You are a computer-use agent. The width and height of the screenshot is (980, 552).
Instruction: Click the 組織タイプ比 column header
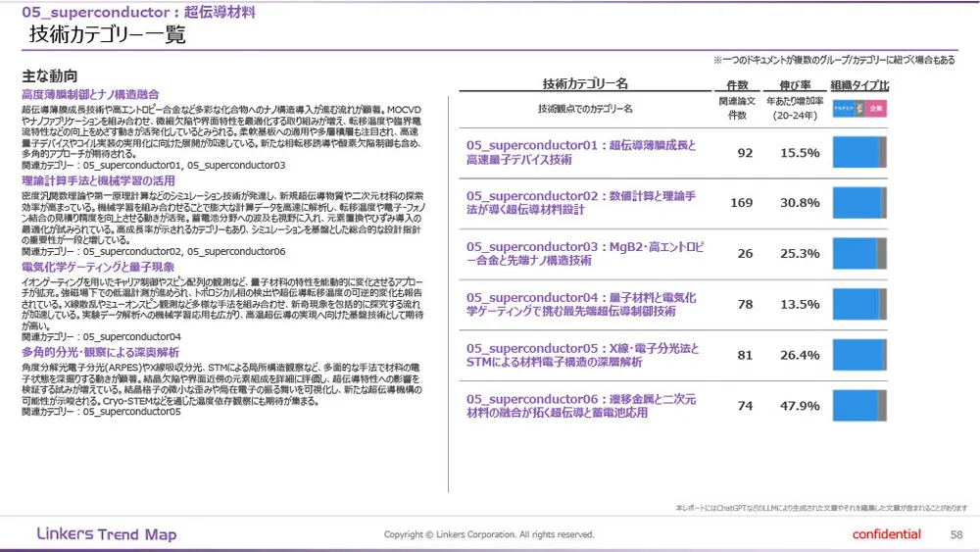pos(859,84)
